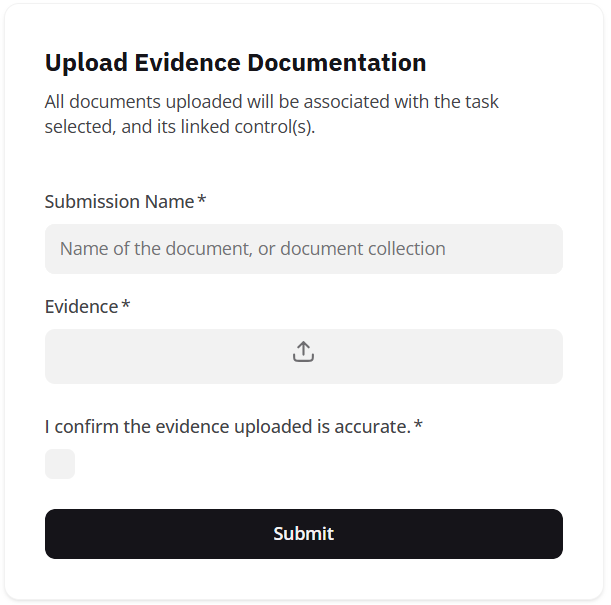Viewport: 611px width, 605px height.
Task: Submit the evidence documentation form
Action: [x=303, y=534]
